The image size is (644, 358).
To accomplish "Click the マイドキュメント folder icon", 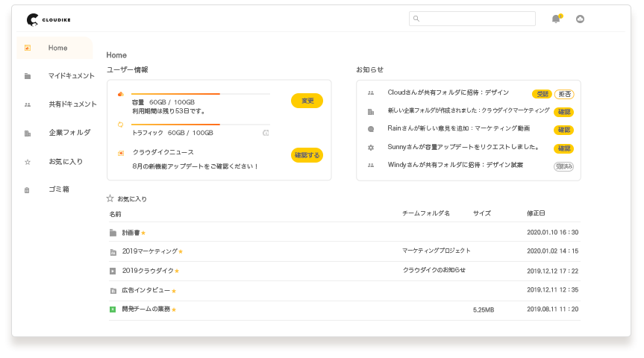I will tap(28, 76).
